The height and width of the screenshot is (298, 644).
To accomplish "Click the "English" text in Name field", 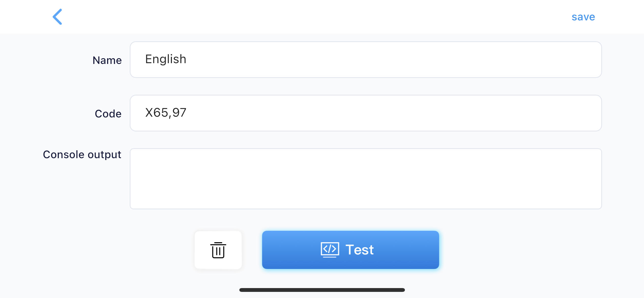I will point(166,59).
